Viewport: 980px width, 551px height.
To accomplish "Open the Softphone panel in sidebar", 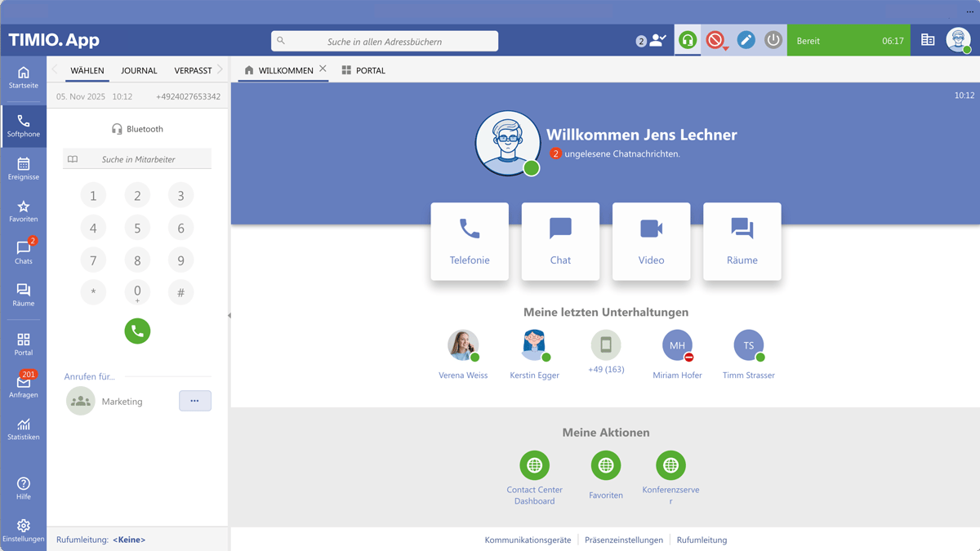I will coord(24,126).
